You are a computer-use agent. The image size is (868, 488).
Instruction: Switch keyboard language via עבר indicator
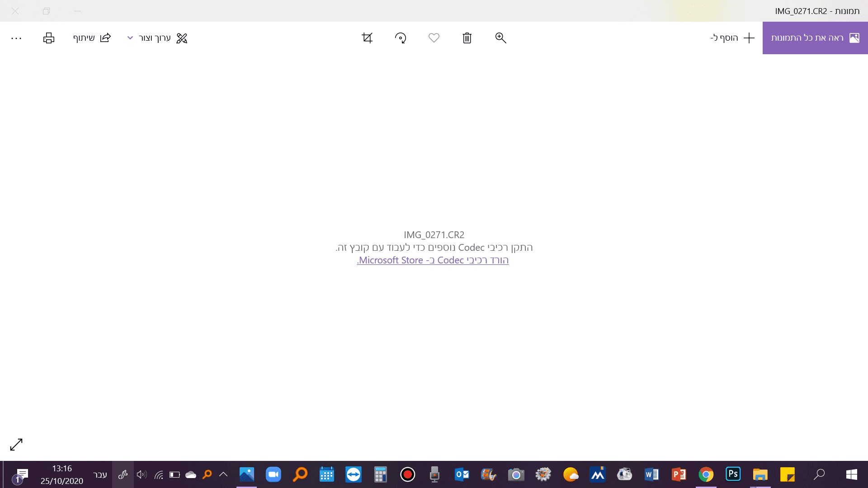99,475
